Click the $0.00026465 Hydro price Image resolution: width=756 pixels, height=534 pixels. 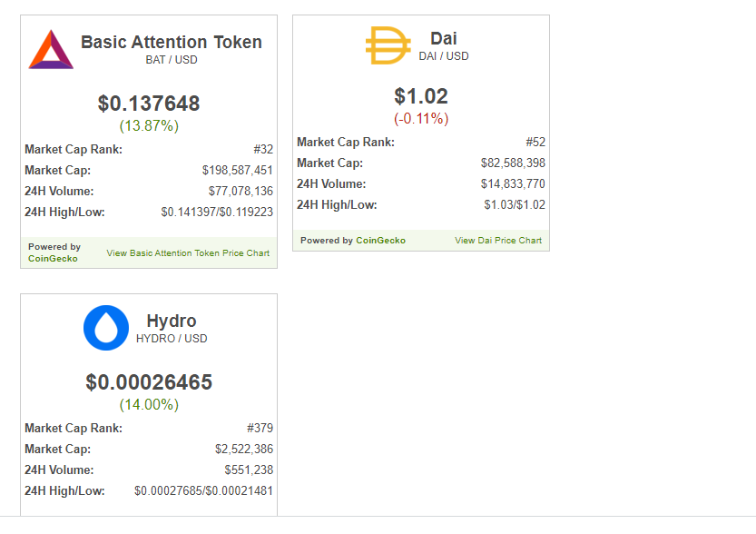(x=149, y=382)
